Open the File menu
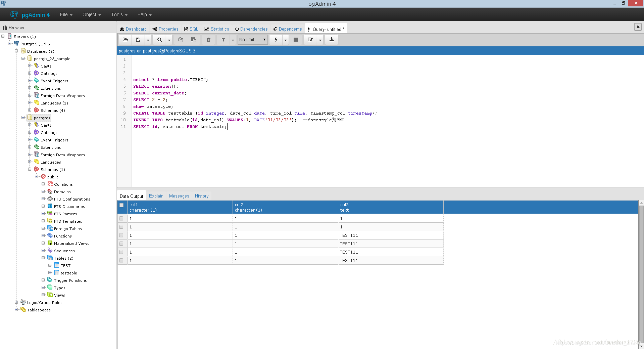 66,15
